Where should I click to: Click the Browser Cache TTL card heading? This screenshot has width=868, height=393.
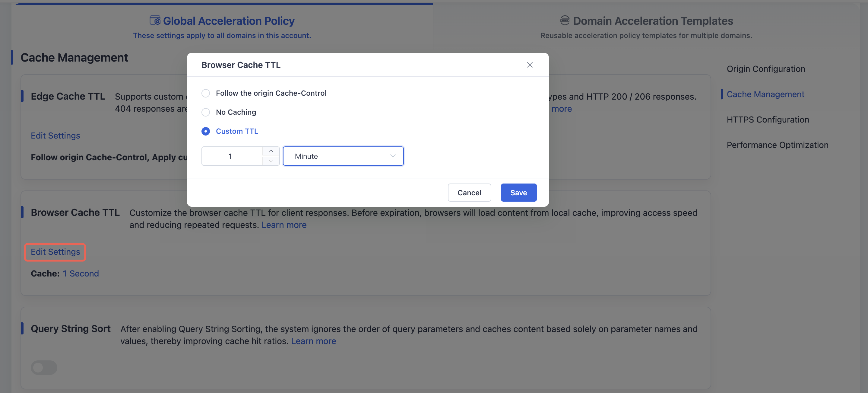pyautogui.click(x=75, y=212)
